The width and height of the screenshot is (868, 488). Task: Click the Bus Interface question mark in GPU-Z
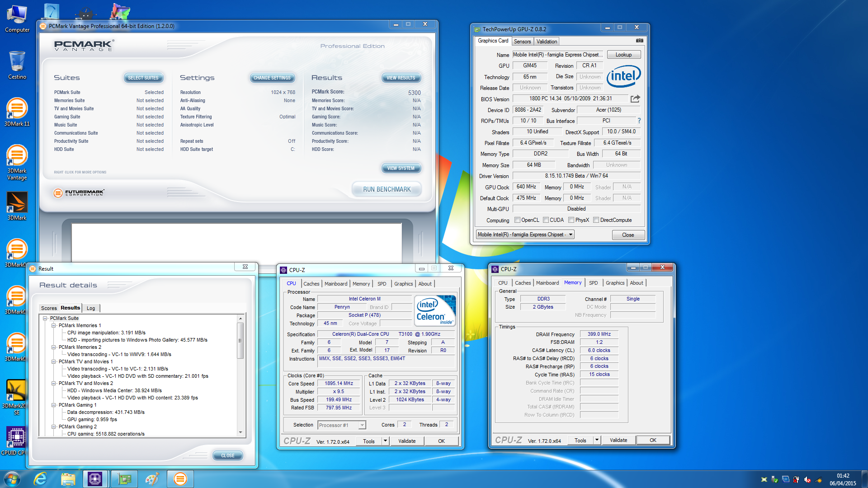coord(639,121)
